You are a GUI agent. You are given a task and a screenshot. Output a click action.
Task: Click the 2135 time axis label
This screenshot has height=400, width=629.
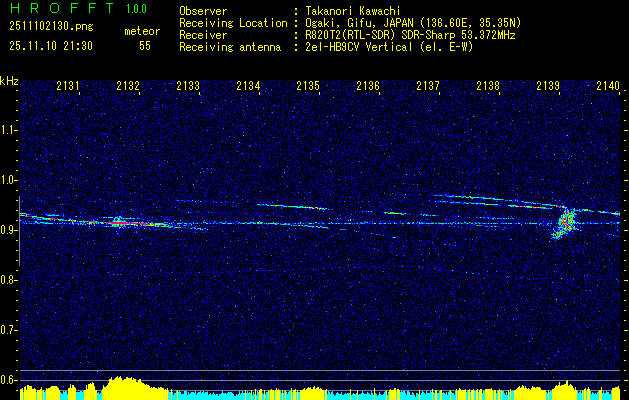point(308,85)
